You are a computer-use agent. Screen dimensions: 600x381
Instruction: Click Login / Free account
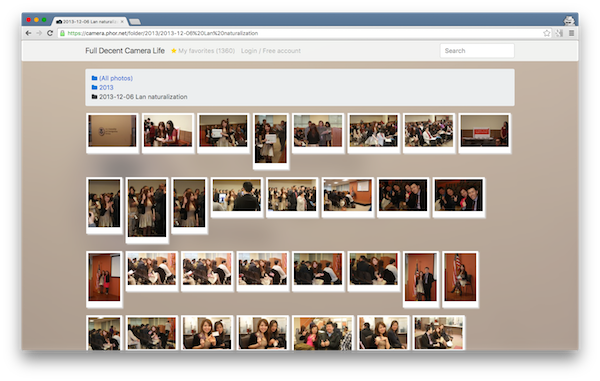271,51
